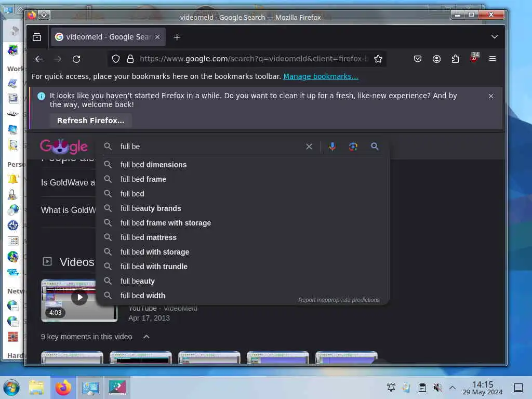Screen dimensions: 532x399
Task: Open the notifications bell tray icon
Action: click(391, 388)
